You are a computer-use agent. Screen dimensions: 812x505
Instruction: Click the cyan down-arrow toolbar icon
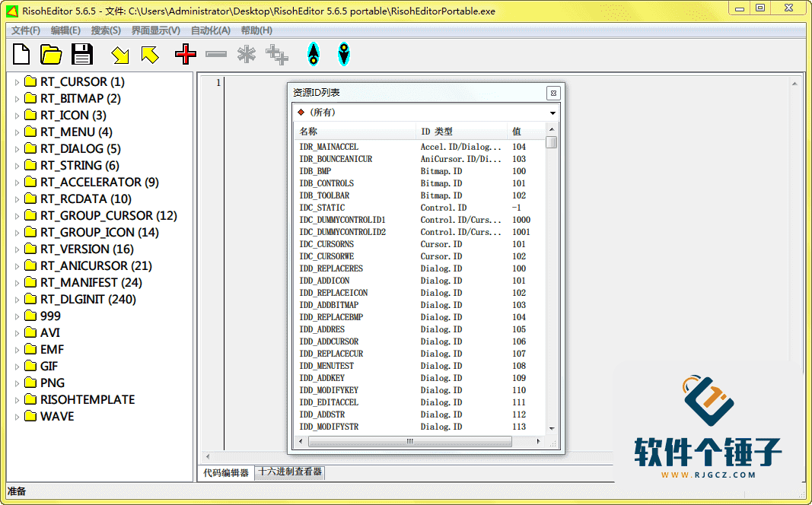coord(344,53)
